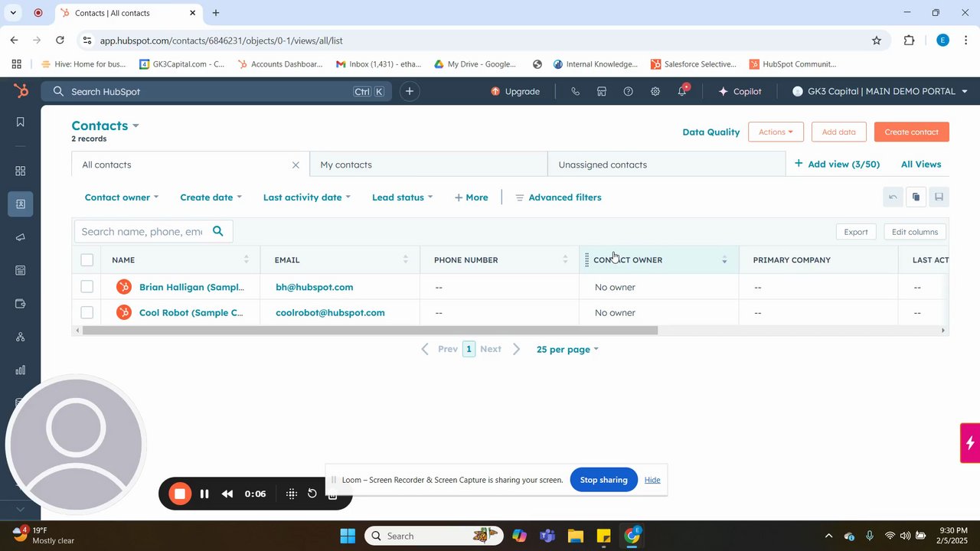Open the Windows Start menu
980x551 pixels.
[347, 536]
